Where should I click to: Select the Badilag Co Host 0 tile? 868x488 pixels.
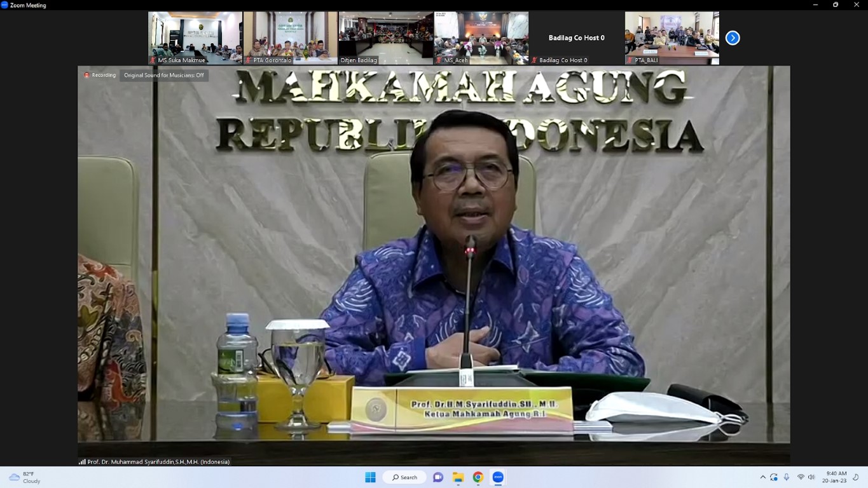pyautogui.click(x=577, y=38)
